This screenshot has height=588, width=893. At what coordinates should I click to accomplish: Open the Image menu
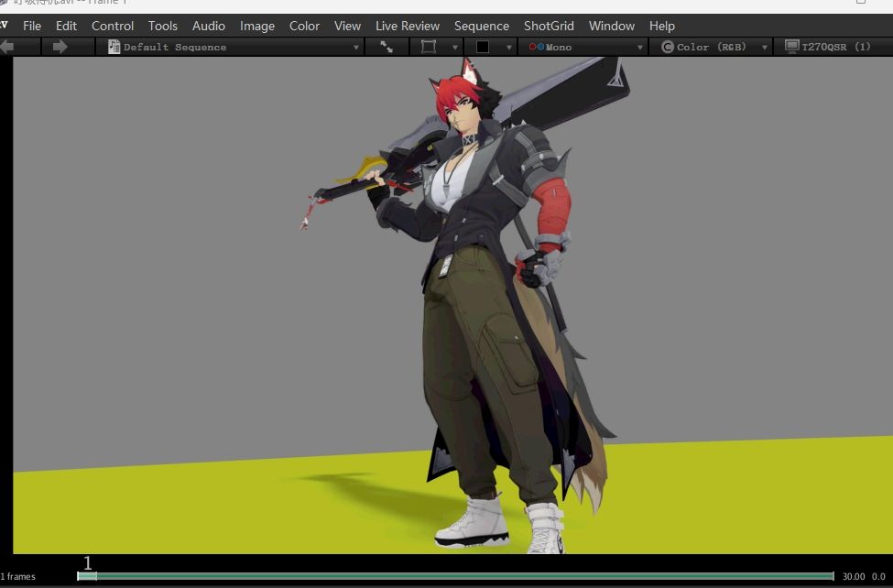click(256, 27)
